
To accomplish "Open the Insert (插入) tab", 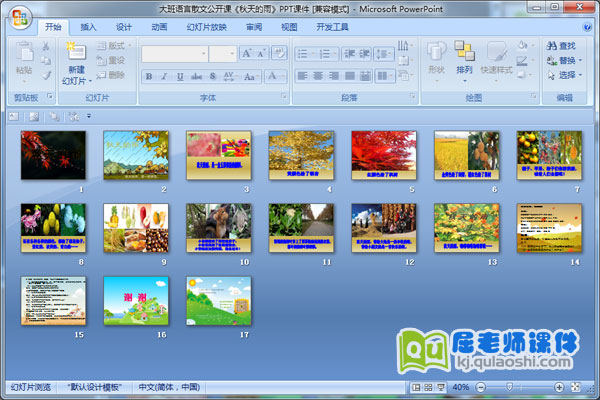I will [88, 27].
